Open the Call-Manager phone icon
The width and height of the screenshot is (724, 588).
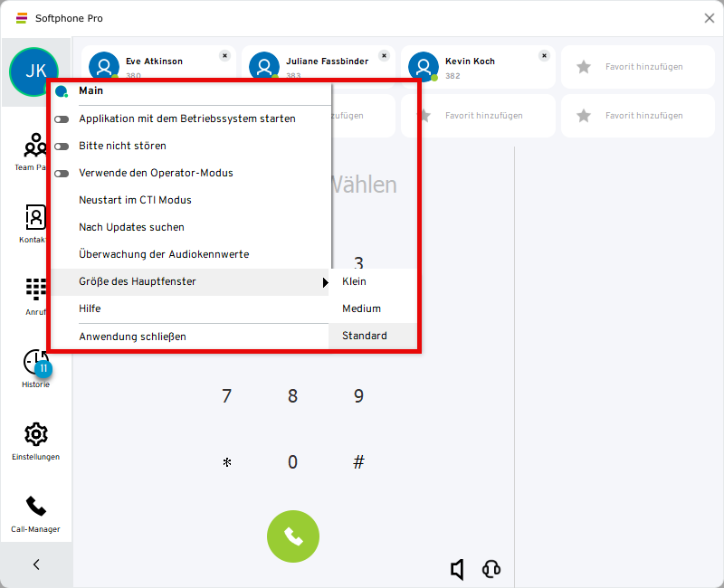point(36,507)
